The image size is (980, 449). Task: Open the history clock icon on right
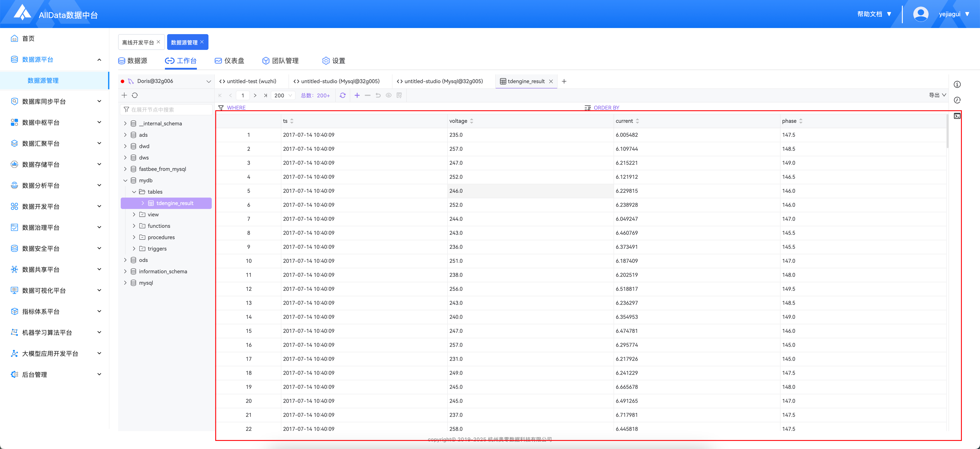pos(957,100)
